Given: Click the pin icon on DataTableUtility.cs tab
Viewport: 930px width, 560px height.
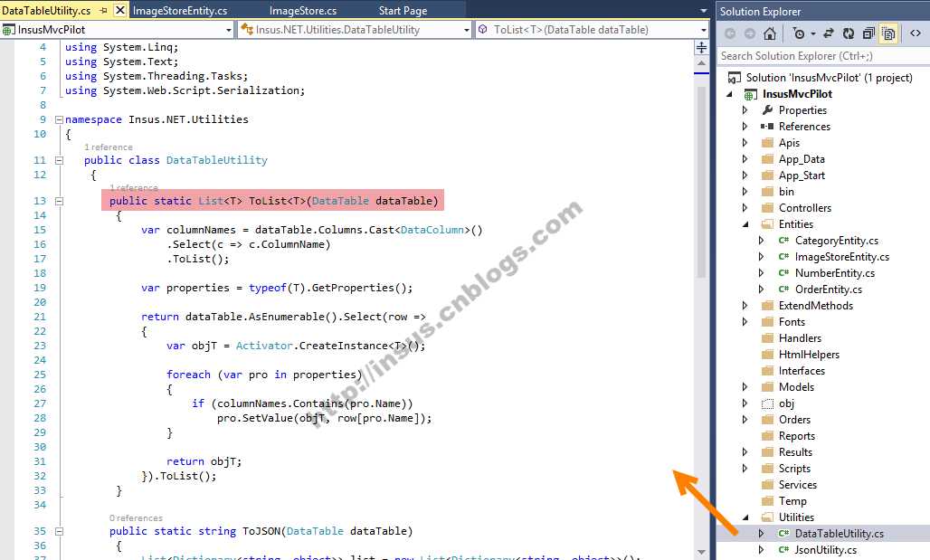Looking at the screenshot, I should point(103,10).
